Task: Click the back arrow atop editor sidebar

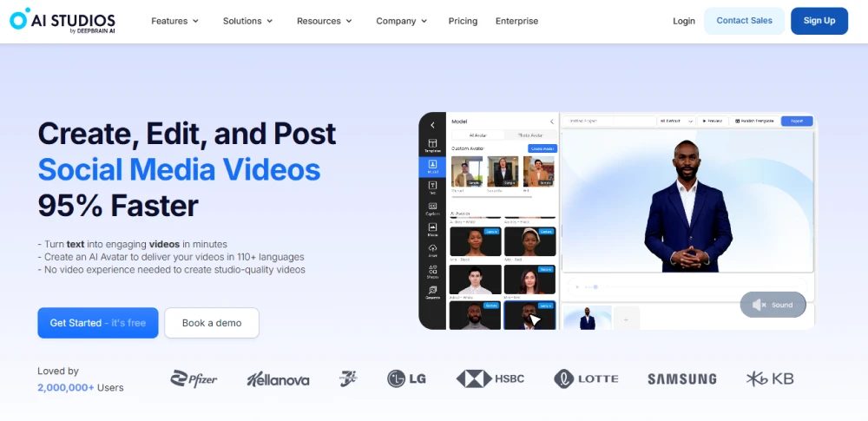Action: tap(432, 125)
